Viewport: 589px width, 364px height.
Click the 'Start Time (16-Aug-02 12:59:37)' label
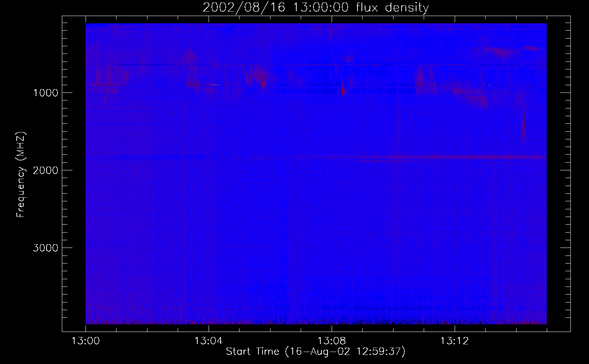(x=316, y=352)
